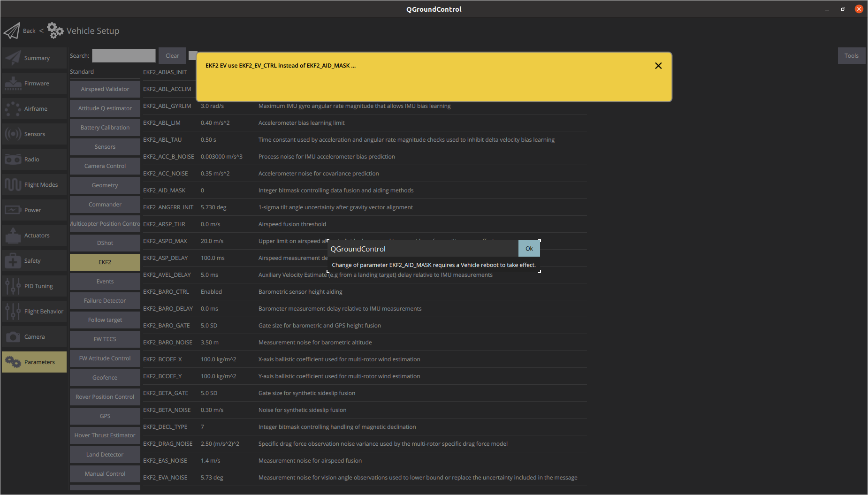Select the Sensors parameter group
This screenshot has height=495, width=868.
tap(105, 147)
